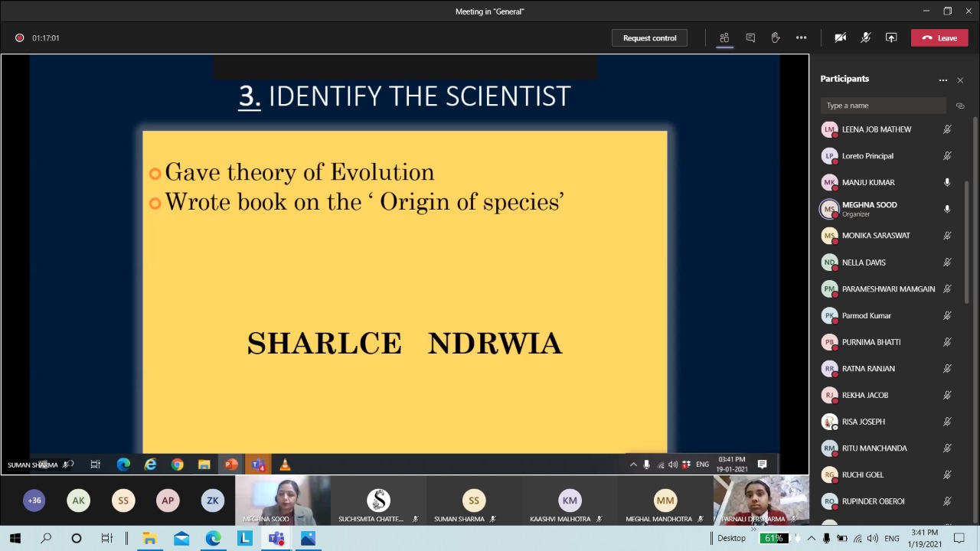Leave the meeting

939,37
